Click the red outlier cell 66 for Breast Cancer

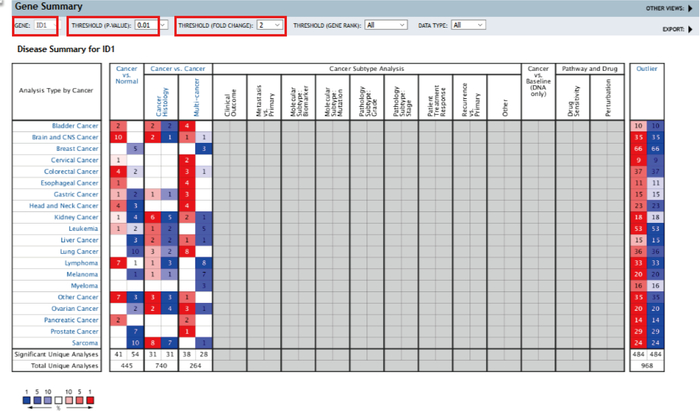638,149
